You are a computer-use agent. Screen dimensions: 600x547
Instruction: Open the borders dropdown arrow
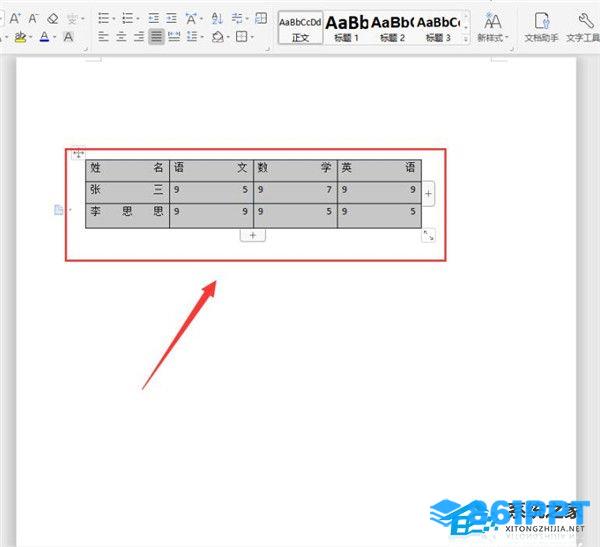tap(252, 38)
